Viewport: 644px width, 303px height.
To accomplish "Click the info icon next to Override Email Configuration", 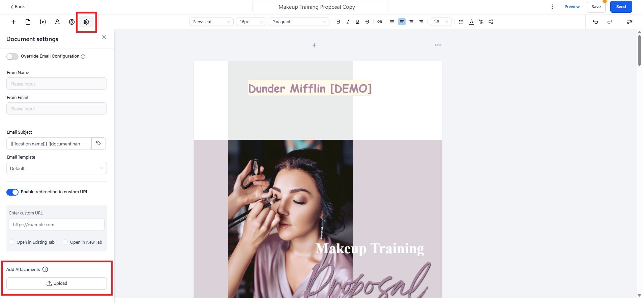I will tap(83, 57).
